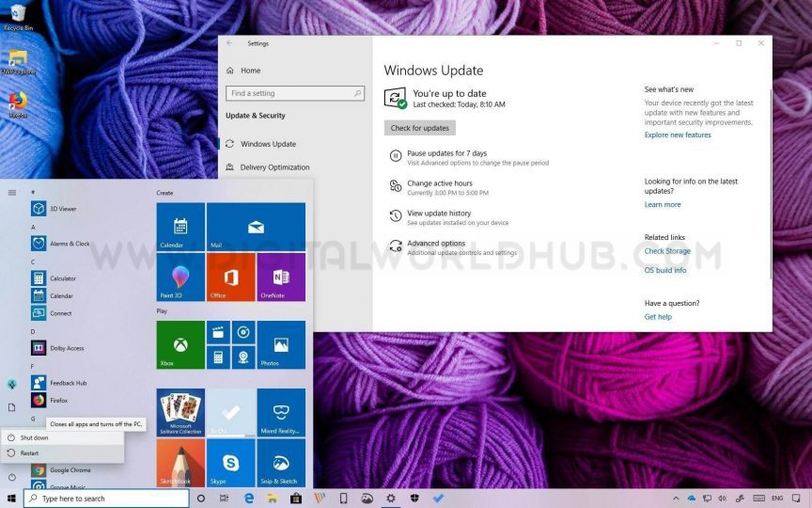Click the OS build info link
This screenshot has width=812, height=508.
664,271
